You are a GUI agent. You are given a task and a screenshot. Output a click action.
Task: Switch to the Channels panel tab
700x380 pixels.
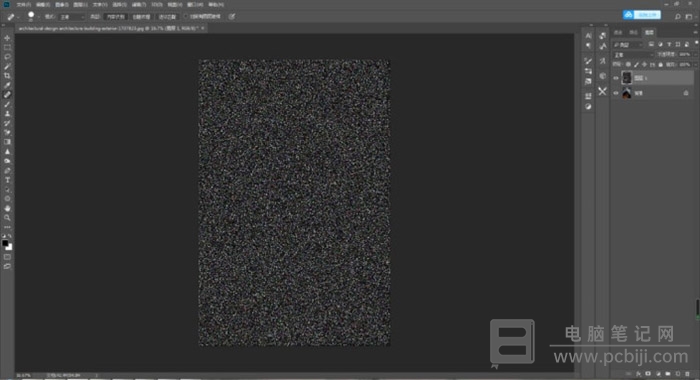(x=618, y=33)
